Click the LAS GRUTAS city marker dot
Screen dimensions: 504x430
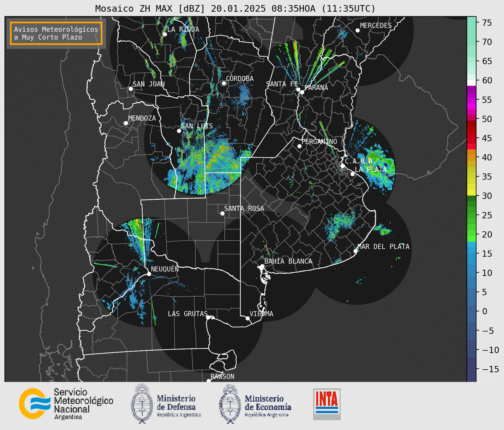click(208, 318)
